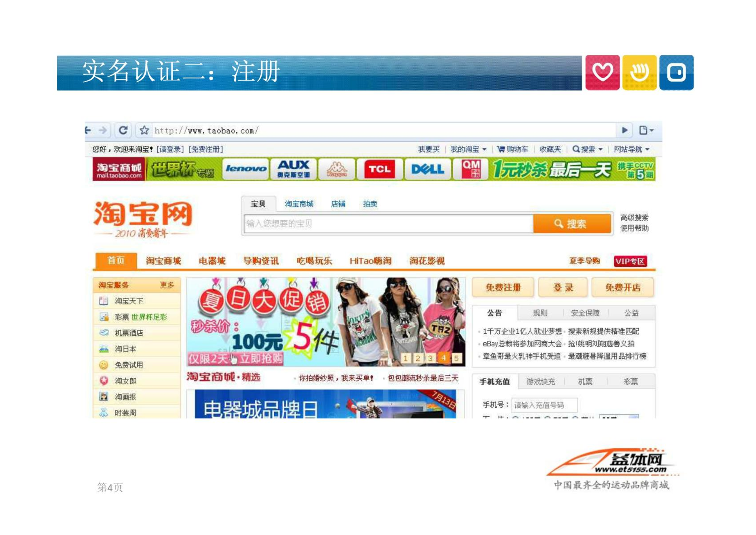Screen dimensions: 756x535
Task: Open the 电器城 navigation tab
Action: pyautogui.click(x=212, y=261)
